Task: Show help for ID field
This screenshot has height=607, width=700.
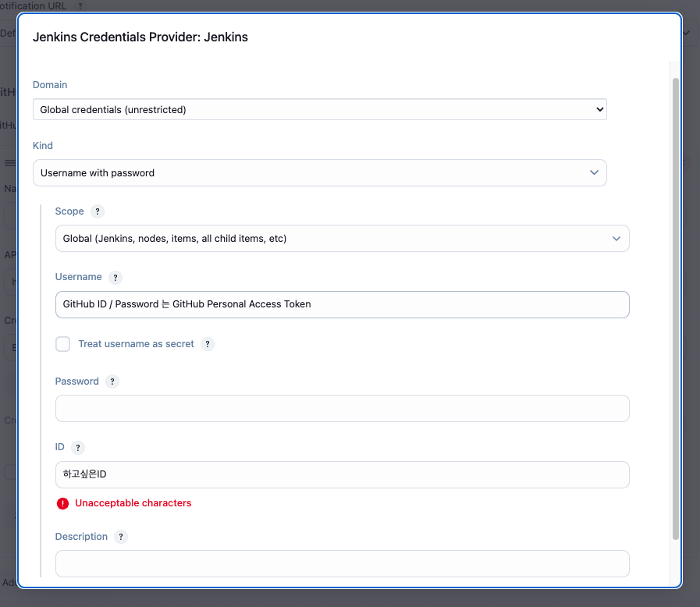Action: click(x=78, y=447)
